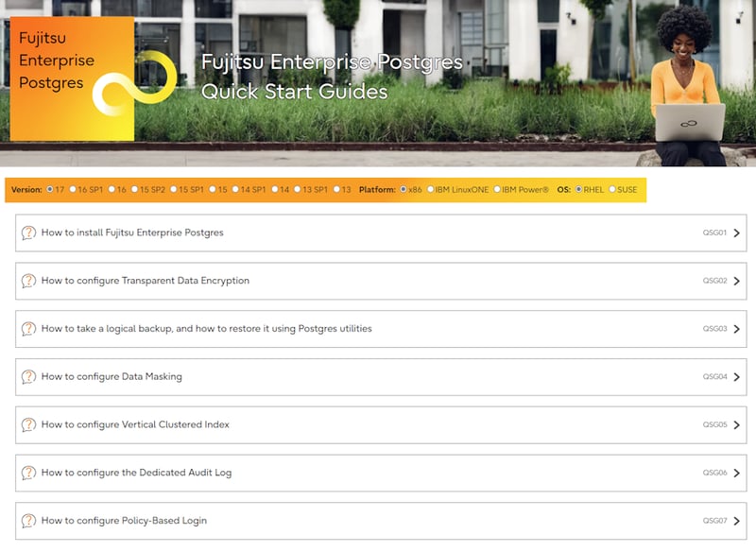Click the QSG02 label
Viewport: 756px width, 552px height.
tap(714, 280)
